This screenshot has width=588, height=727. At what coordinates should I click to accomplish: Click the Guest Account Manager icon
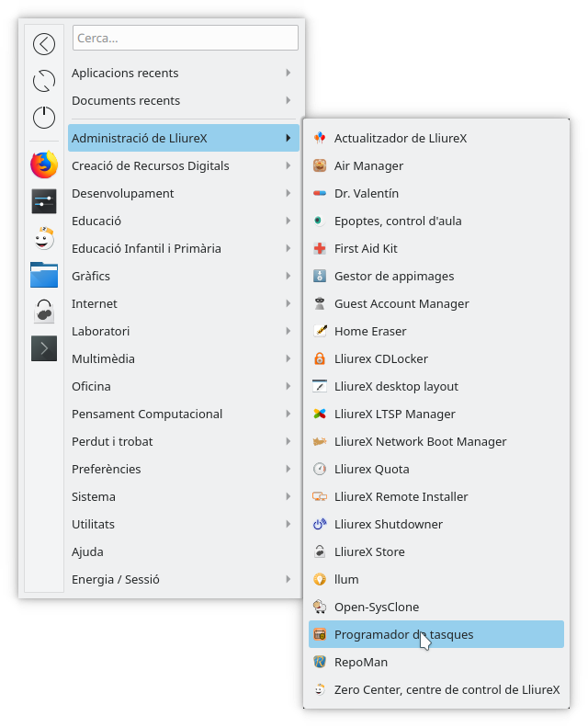pyautogui.click(x=320, y=303)
